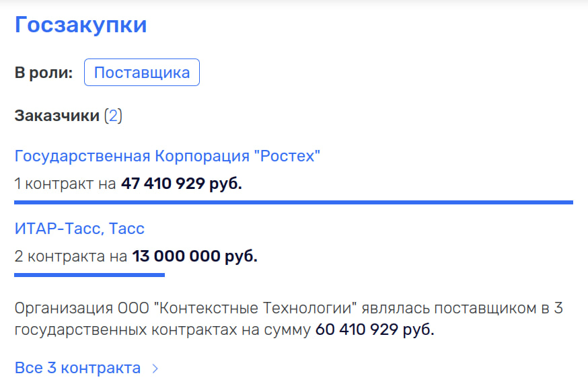The image size is (588, 388).
Task: Click the words "являлась поставщиком" in the summary
Action: click(x=445, y=309)
